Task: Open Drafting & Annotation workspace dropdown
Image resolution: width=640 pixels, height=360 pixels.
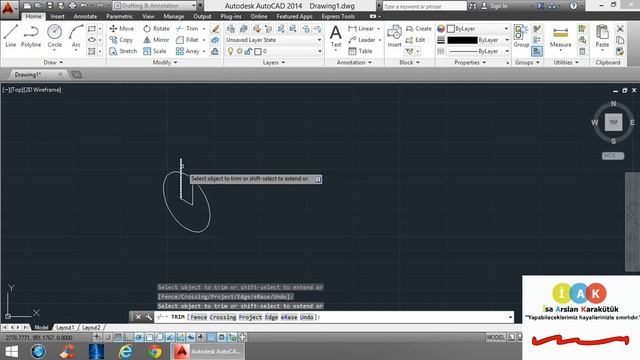Action: click(154, 6)
